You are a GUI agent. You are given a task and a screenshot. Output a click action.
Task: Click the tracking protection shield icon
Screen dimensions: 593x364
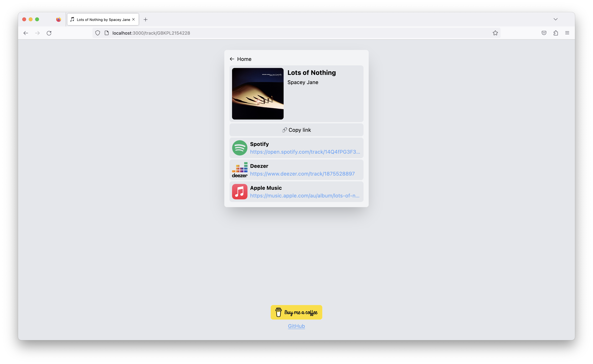97,33
